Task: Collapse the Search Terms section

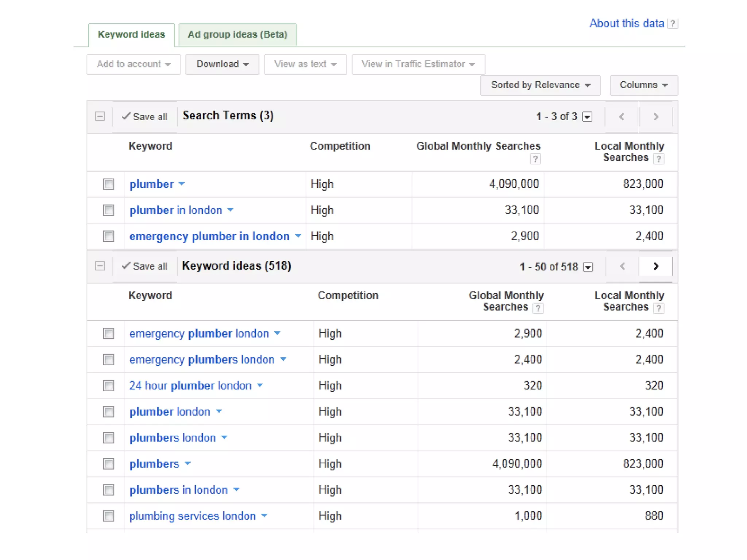Action: point(100,117)
